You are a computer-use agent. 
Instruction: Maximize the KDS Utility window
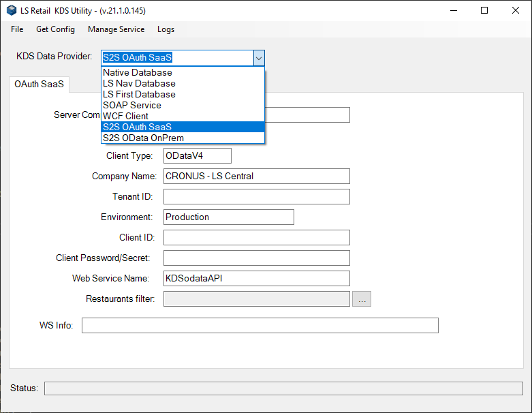[x=484, y=11]
